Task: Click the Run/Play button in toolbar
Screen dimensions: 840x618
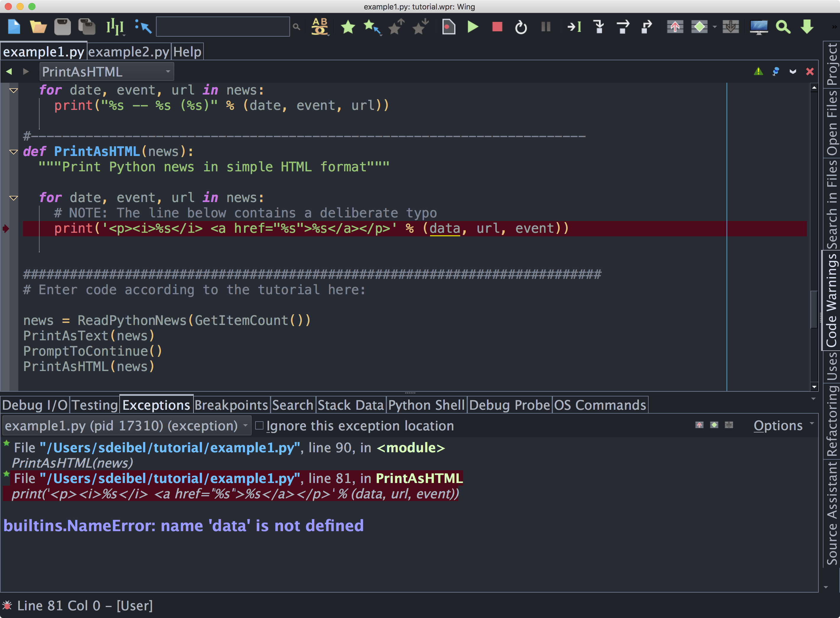Action: click(473, 26)
